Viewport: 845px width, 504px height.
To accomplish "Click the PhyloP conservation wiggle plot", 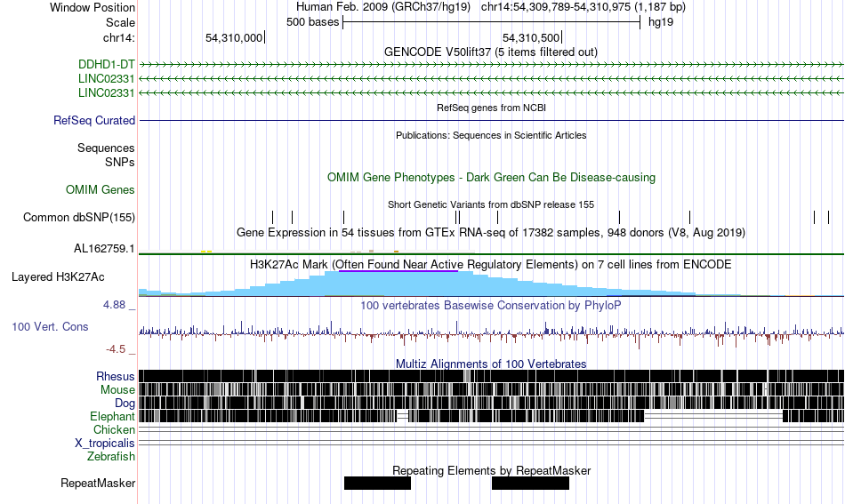I will point(491,334).
